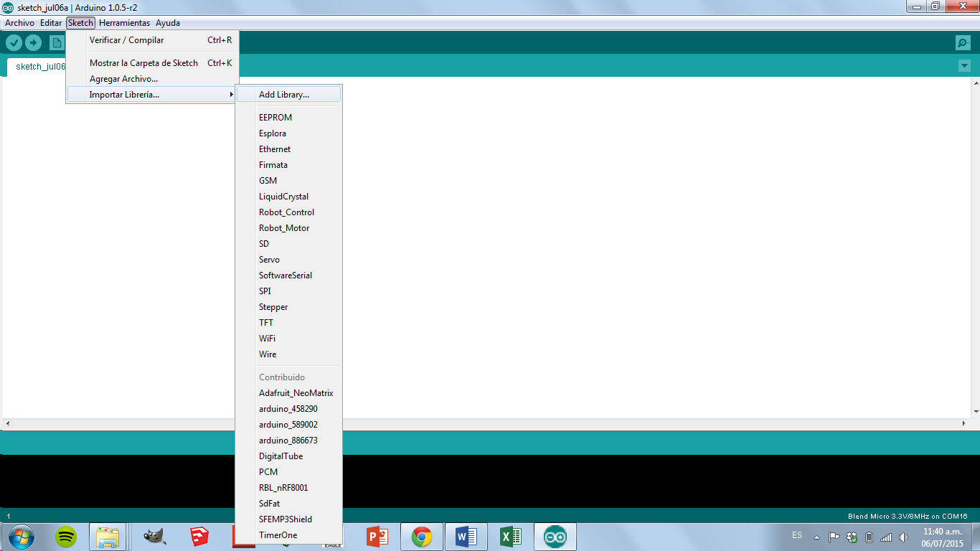Close the open Sketch menu
This screenshot has height=551, width=980.
point(80,23)
